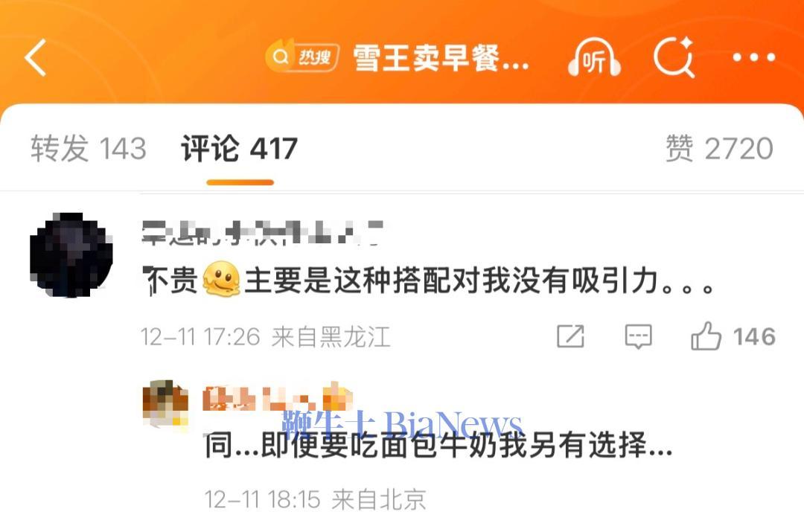The image size is (804, 532).
Task: Open the reply author's small avatar
Action: [x=165, y=403]
